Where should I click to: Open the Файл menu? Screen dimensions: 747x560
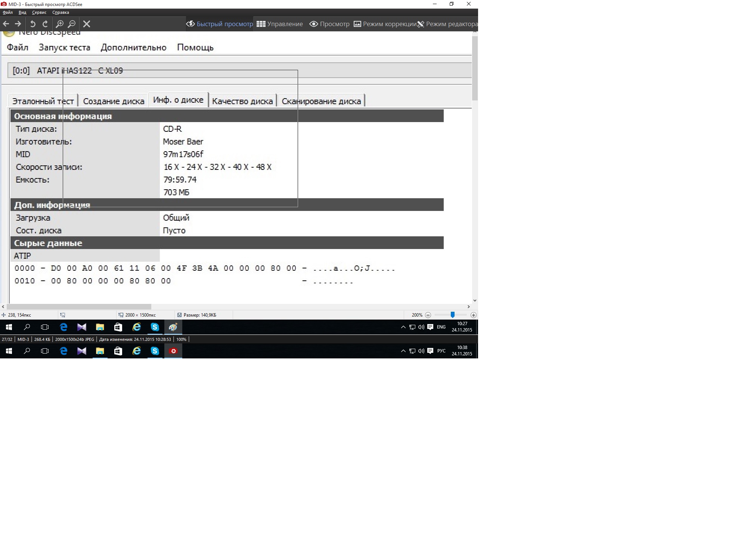(7, 12)
